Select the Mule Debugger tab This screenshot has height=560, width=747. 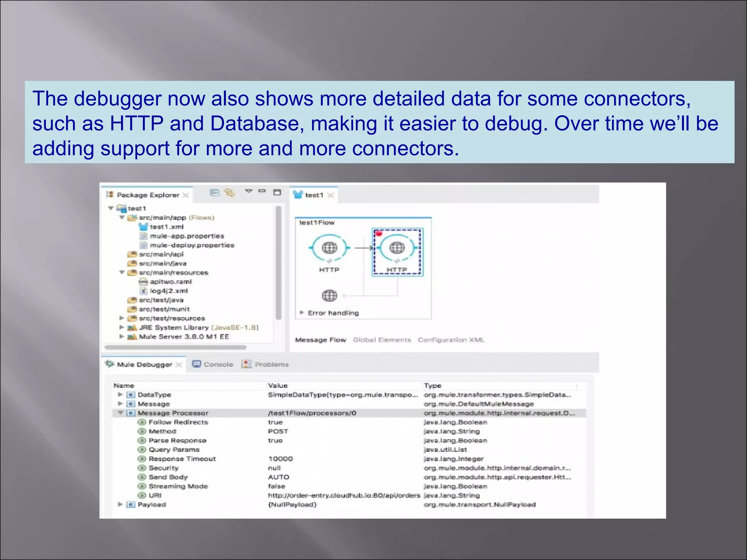coord(144,365)
